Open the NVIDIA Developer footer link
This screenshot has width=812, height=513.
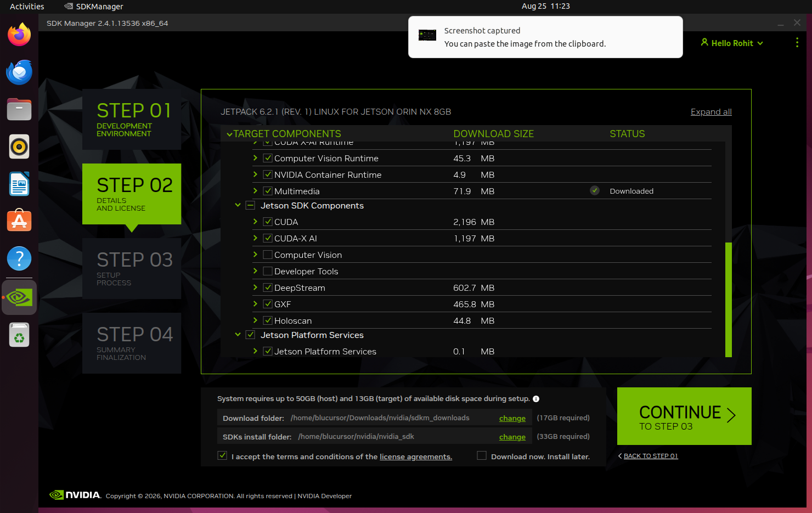325,496
